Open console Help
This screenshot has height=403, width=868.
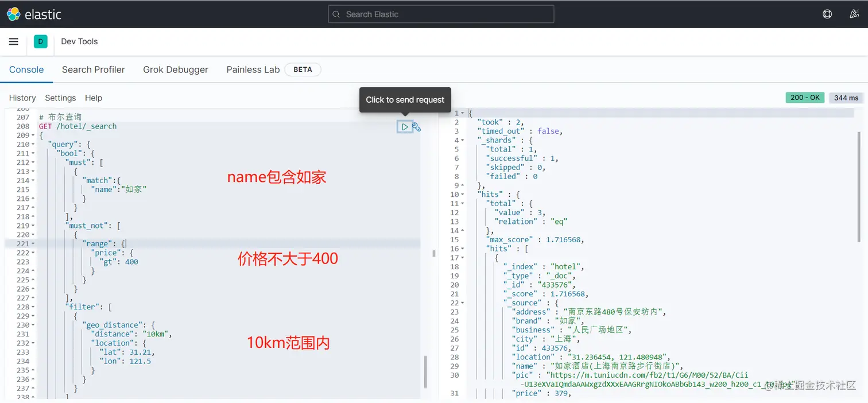94,98
